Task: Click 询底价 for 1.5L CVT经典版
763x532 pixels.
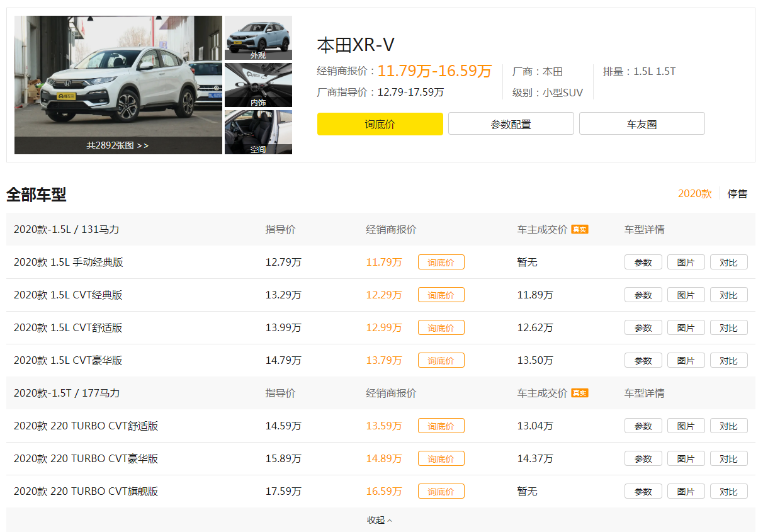Action: 441,295
